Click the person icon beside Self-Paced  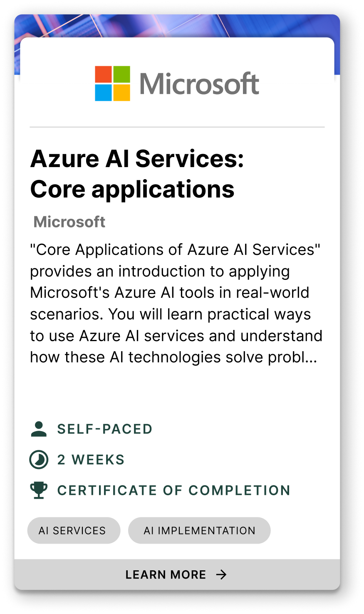click(39, 429)
